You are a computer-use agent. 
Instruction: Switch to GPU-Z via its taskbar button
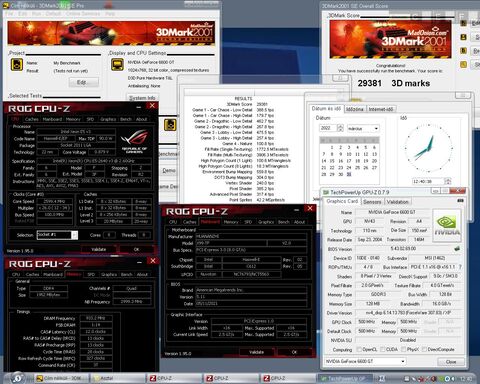coord(345,378)
